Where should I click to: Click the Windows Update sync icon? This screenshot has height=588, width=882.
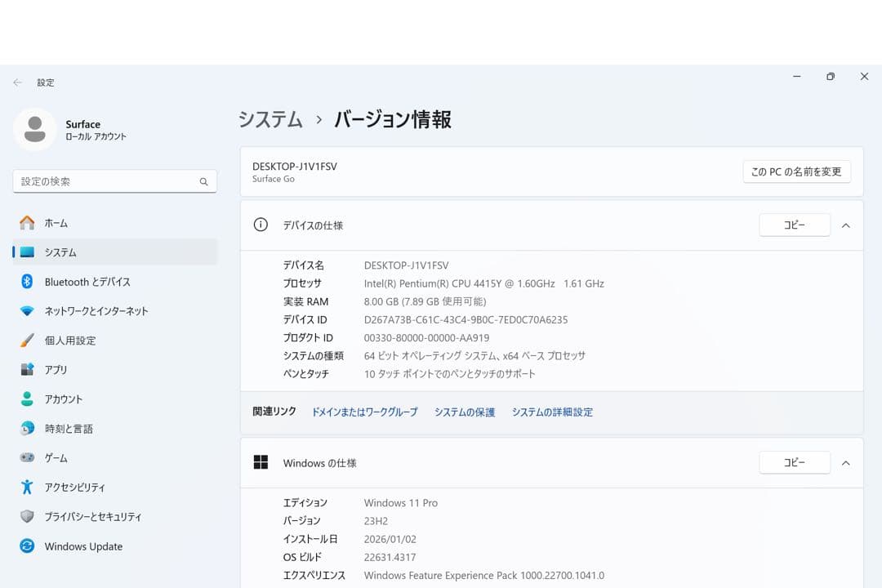[x=27, y=546]
